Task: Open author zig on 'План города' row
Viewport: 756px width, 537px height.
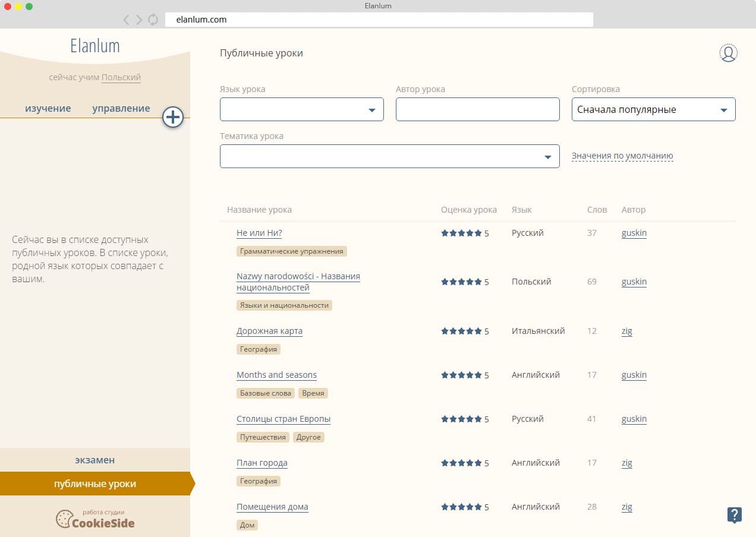Action: click(x=627, y=463)
